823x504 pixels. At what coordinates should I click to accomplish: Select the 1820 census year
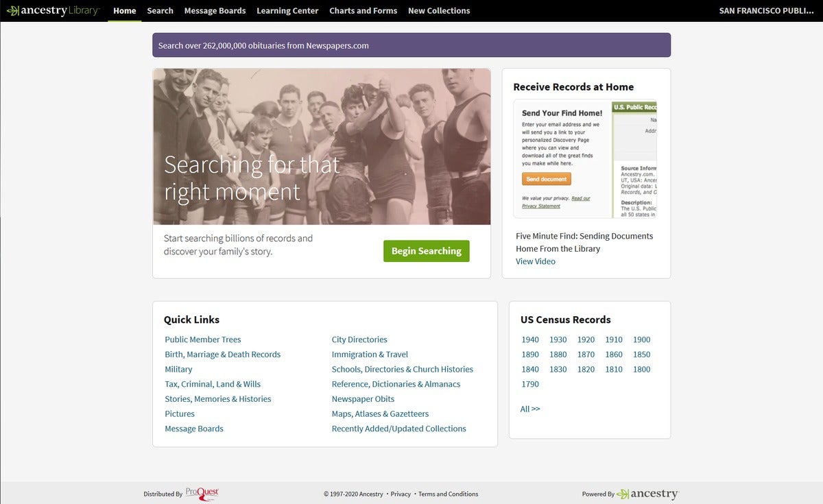(x=586, y=369)
